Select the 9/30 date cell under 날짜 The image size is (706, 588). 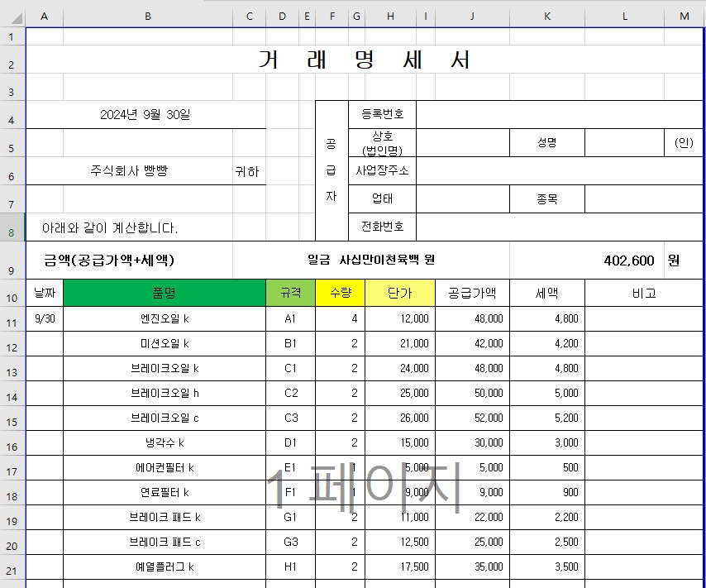[x=45, y=318]
